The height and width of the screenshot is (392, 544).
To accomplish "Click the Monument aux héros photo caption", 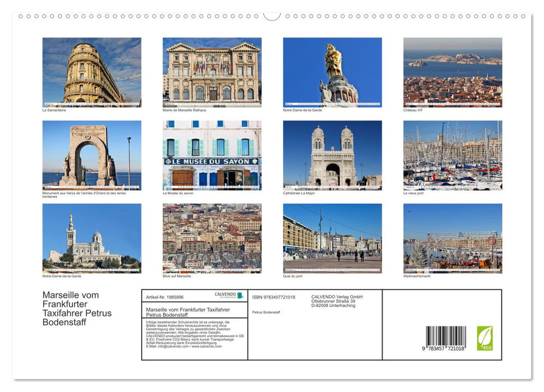I will 84,194.
